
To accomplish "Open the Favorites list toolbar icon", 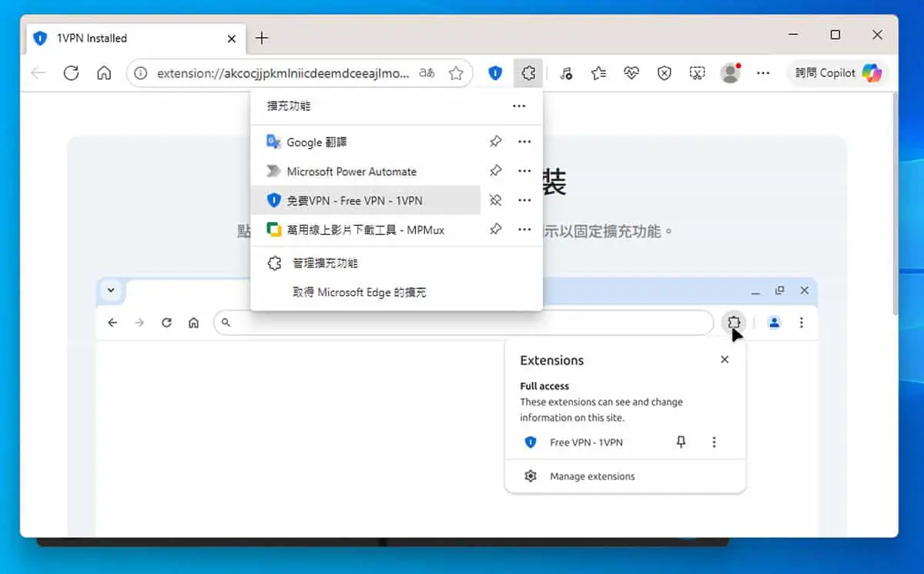I will [x=598, y=73].
